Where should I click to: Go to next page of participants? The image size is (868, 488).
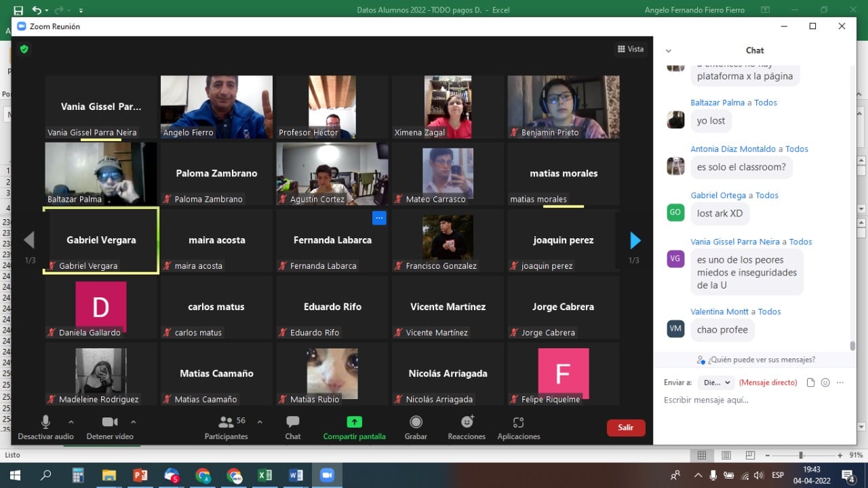click(635, 240)
